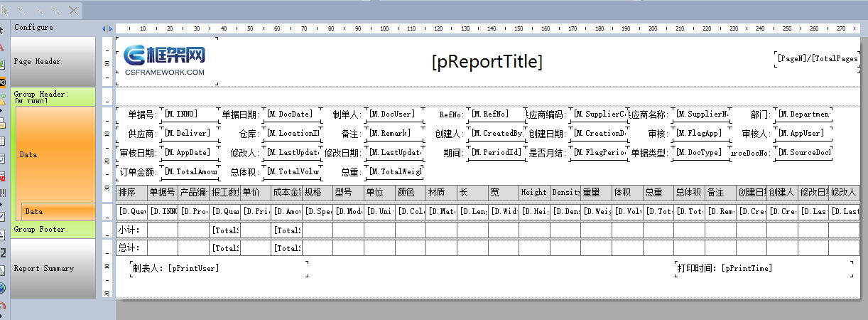868x320 pixels.
Task: Select the Page Header band
Action: [53, 61]
